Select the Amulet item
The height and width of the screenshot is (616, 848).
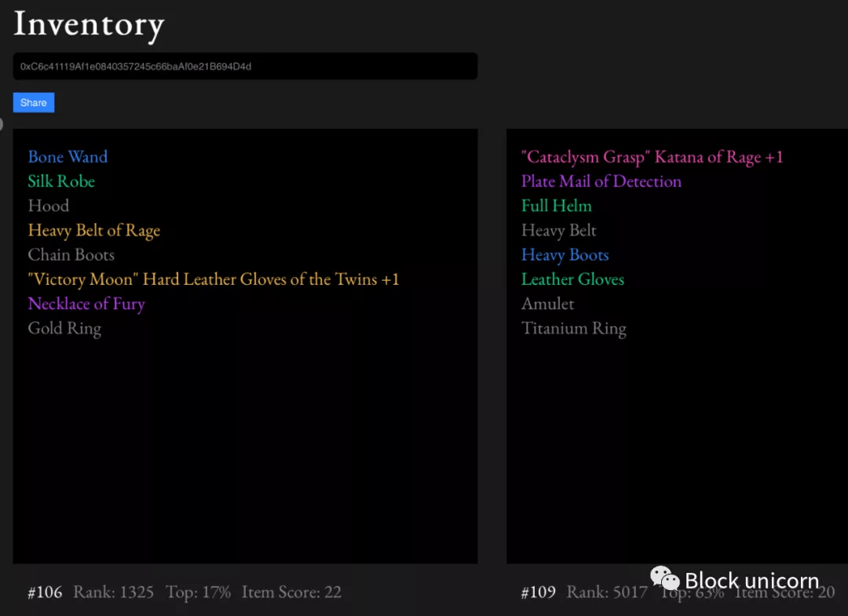point(548,304)
